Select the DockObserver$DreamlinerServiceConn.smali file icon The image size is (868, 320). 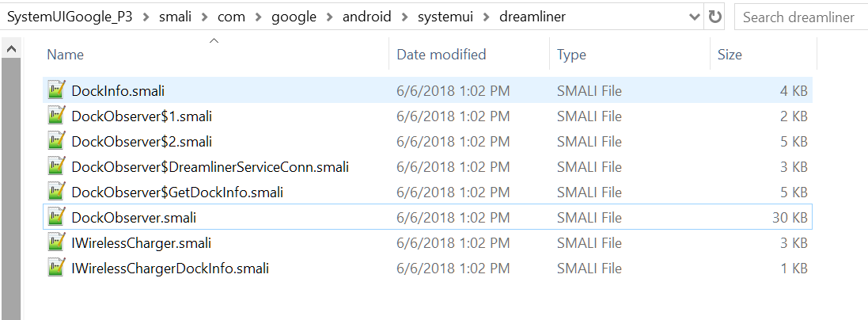pos(56,167)
